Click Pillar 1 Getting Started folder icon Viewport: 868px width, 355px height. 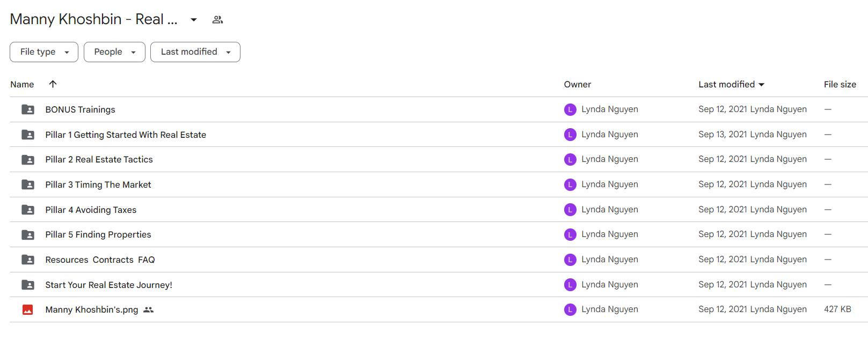coord(28,135)
